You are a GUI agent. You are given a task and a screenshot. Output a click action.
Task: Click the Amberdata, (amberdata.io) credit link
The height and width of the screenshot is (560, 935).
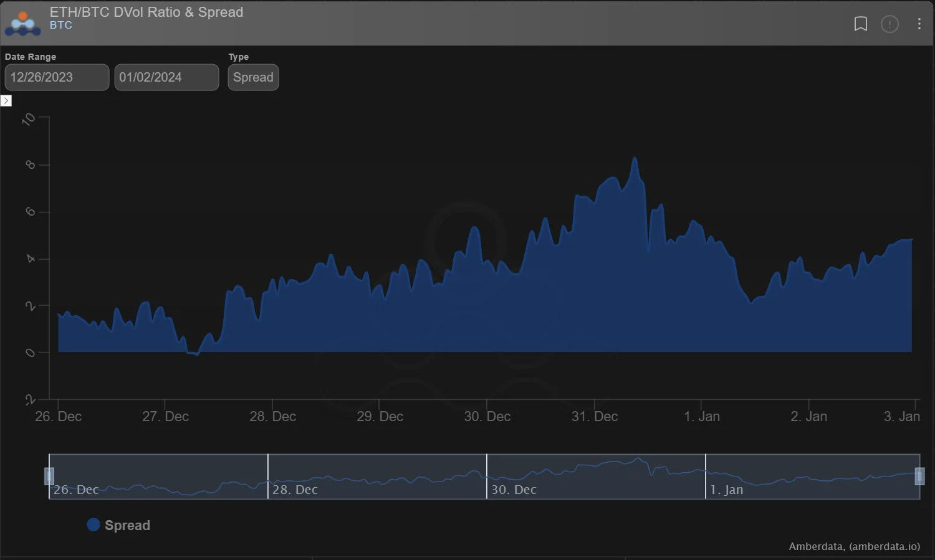854,546
